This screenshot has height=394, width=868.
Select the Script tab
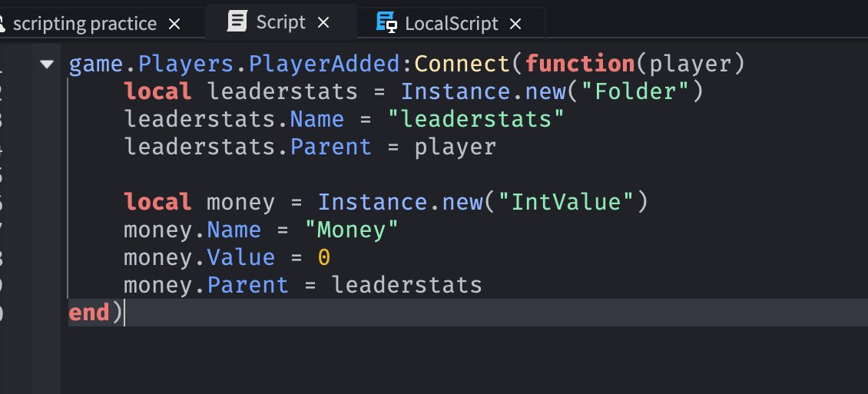[280, 22]
